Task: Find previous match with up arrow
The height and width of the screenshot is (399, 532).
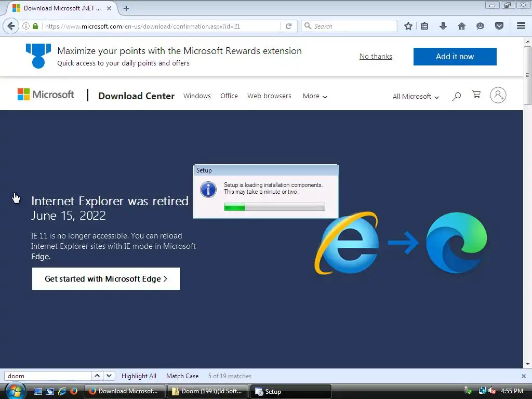Action: pos(97,376)
